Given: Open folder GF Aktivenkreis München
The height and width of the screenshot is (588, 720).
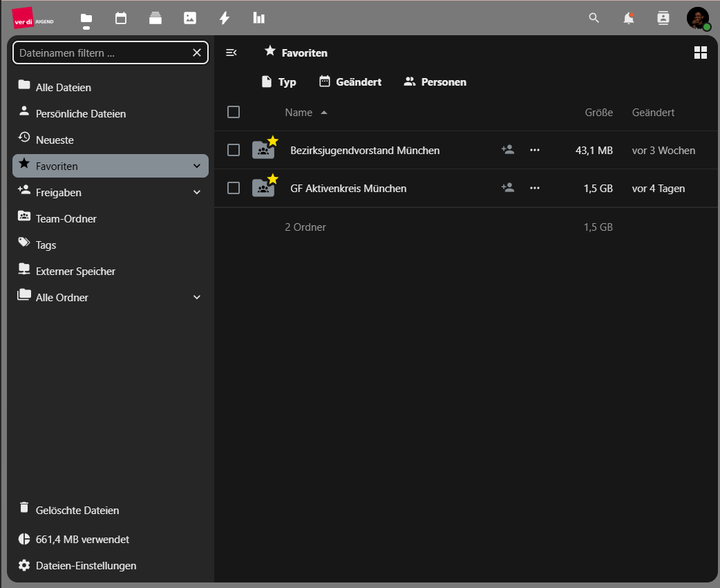Looking at the screenshot, I should coord(348,189).
